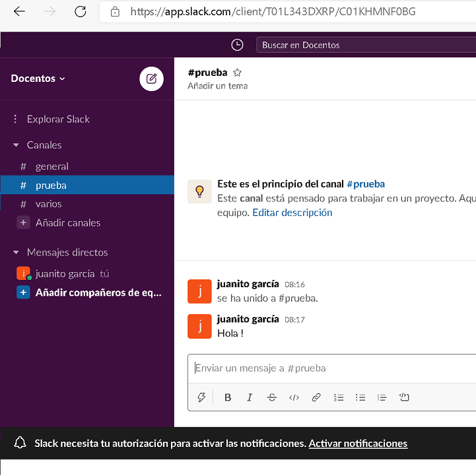
Task: Toggle inline code formatting
Action: pyautogui.click(x=294, y=397)
